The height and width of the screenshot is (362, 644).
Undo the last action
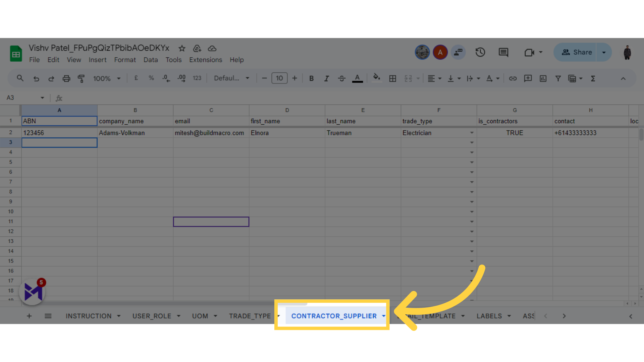36,78
